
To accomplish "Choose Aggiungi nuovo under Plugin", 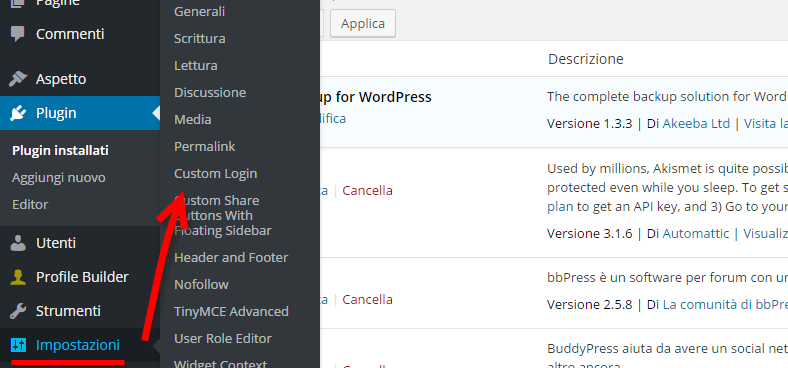I will [59, 177].
